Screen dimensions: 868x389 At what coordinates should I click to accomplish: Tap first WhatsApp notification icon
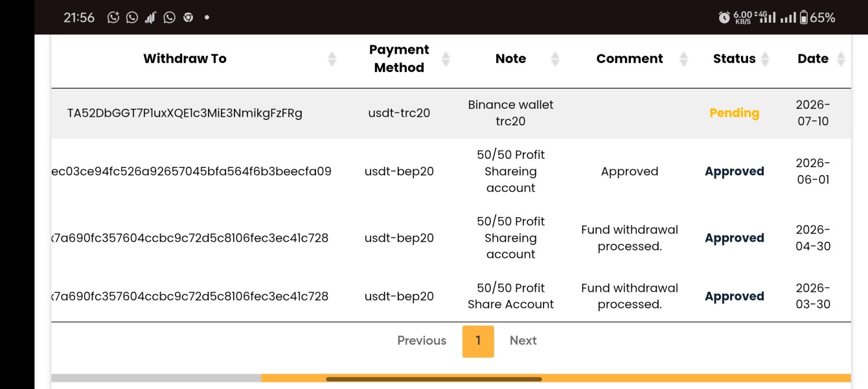[132, 18]
